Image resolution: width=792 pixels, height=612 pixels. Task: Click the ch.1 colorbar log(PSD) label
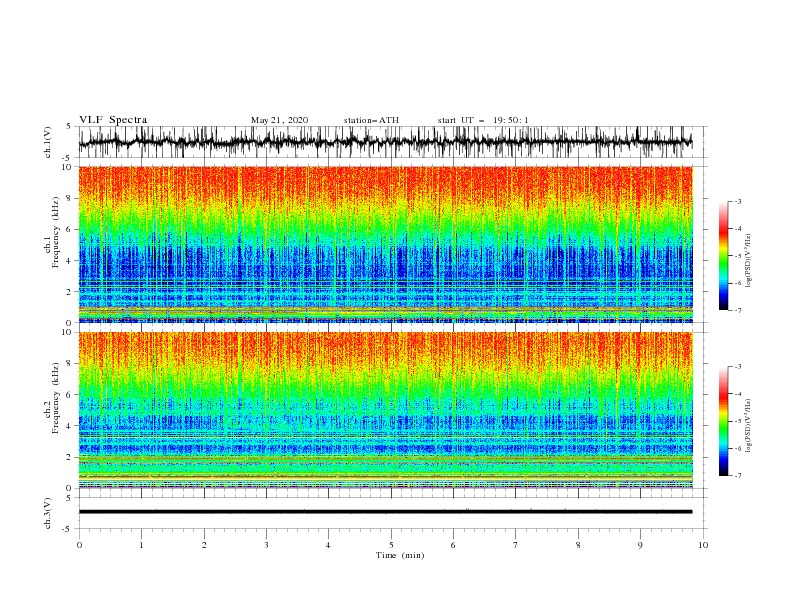[x=749, y=261]
